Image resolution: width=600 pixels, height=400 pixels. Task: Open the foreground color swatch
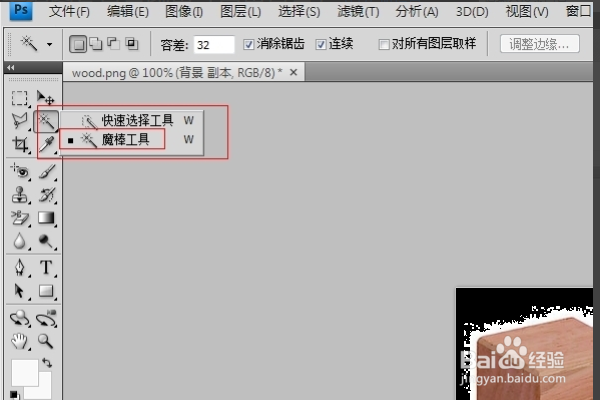(24, 371)
